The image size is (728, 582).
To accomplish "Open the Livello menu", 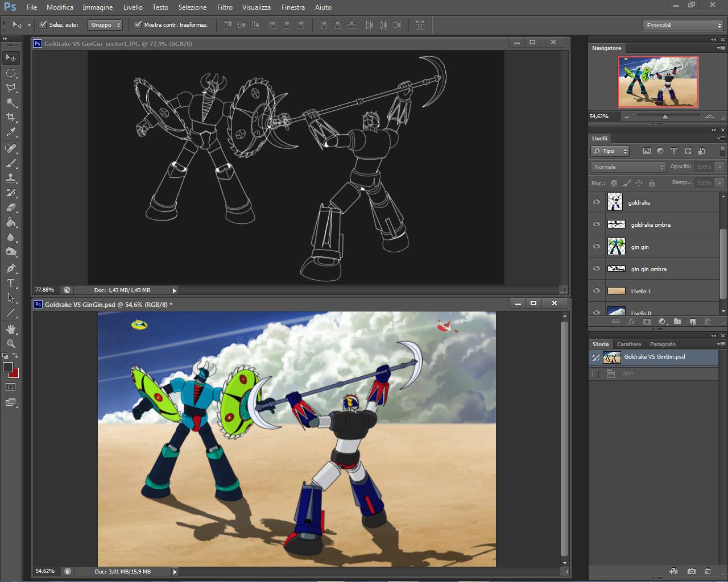I will (x=133, y=7).
